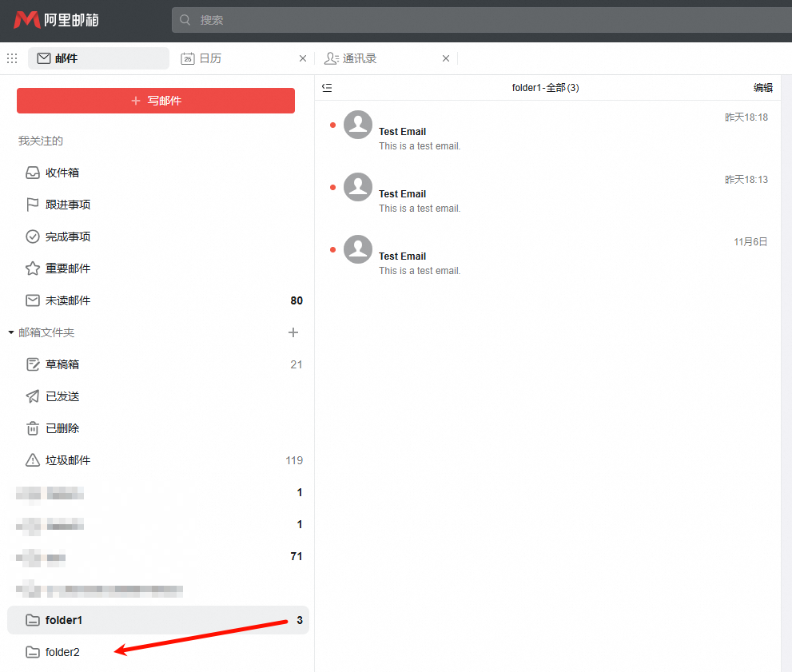Collapse the 邮箱文件夹 section

(10, 332)
